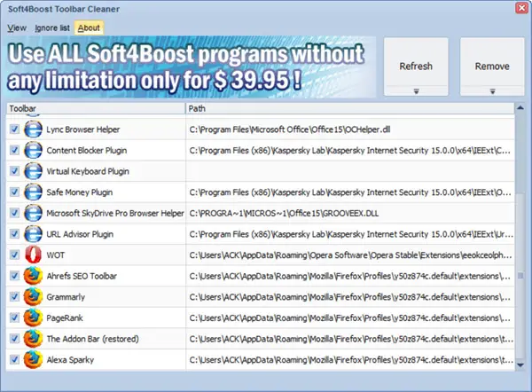Toggle the URL Advisor Plugin checkbox
Screen dimensions: 532x392
tap(14, 234)
